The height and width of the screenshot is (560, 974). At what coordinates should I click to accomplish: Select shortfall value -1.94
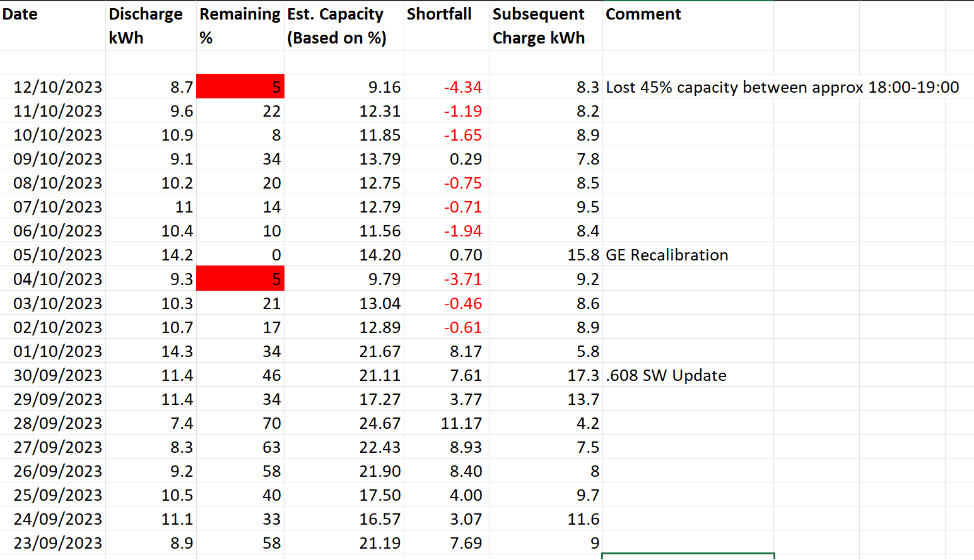(x=447, y=231)
